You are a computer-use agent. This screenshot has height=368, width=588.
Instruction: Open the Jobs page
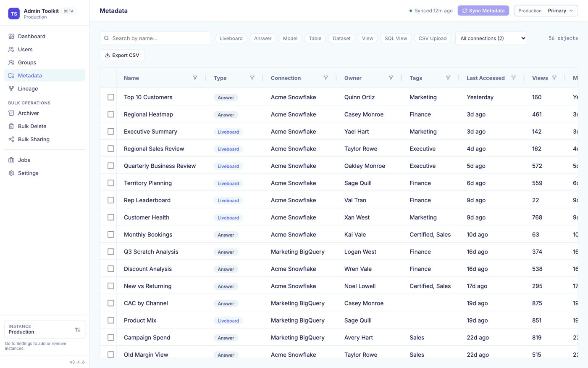pos(45,160)
